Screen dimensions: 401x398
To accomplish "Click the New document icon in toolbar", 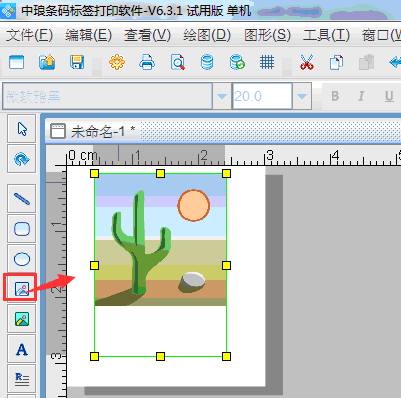I will tap(17, 62).
